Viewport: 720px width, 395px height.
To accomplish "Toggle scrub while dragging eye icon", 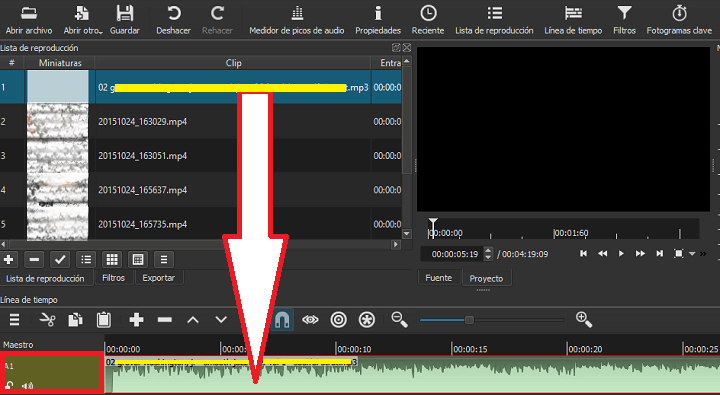I will (310, 320).
